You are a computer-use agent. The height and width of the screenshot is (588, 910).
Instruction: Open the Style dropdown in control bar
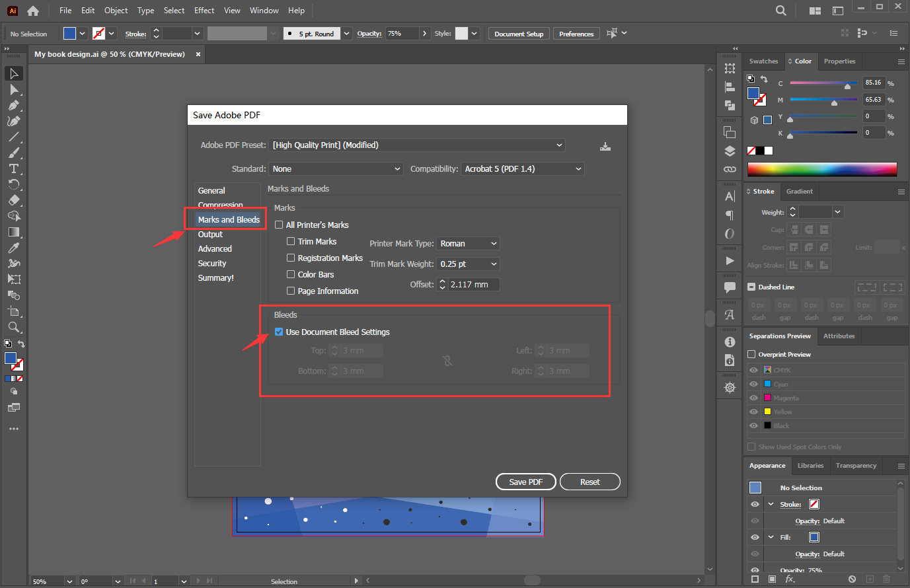tap(474, 34)
